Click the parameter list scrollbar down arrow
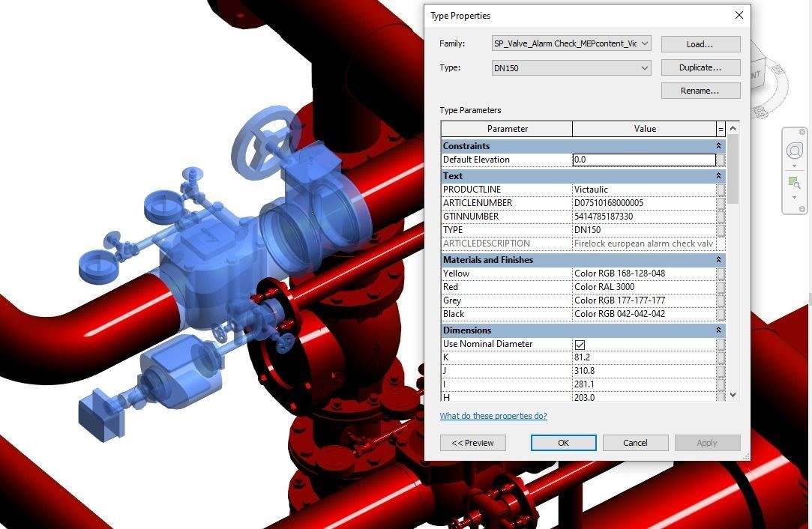Viewport: 812px width, 529px height. (x=733, y=394)
